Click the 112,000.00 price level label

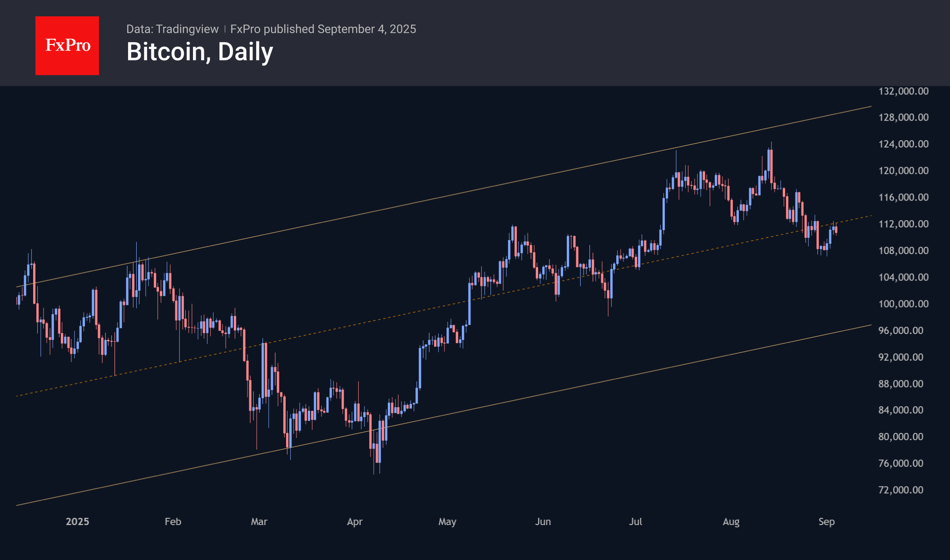903,224
